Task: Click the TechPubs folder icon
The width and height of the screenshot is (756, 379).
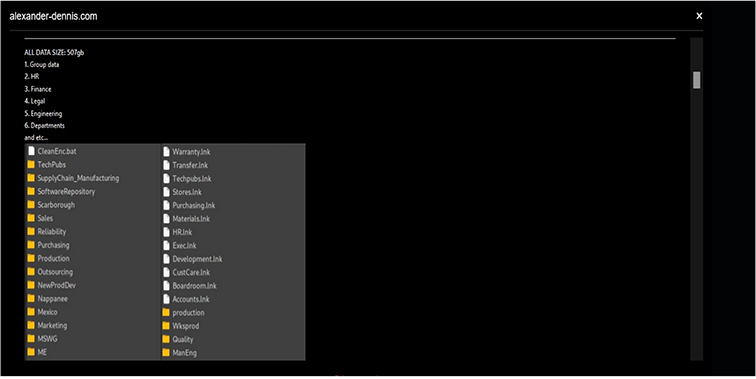Action: coord(31,164)
